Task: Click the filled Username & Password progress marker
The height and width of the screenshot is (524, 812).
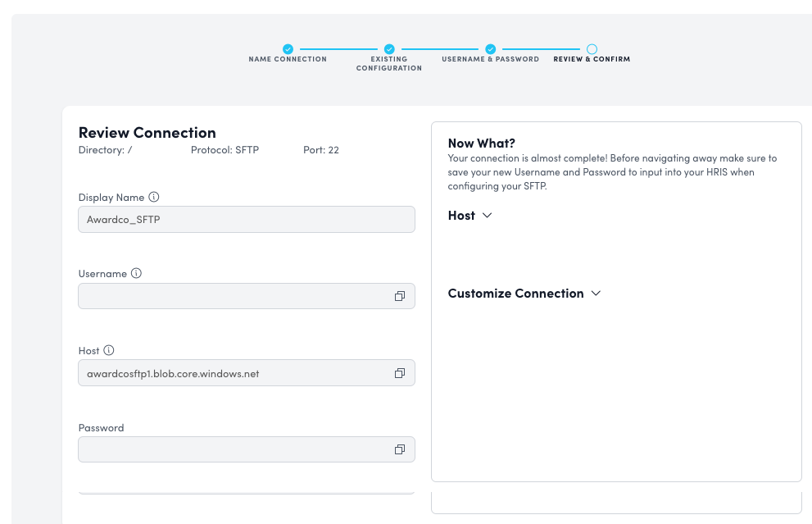Action: coord(490,49)
